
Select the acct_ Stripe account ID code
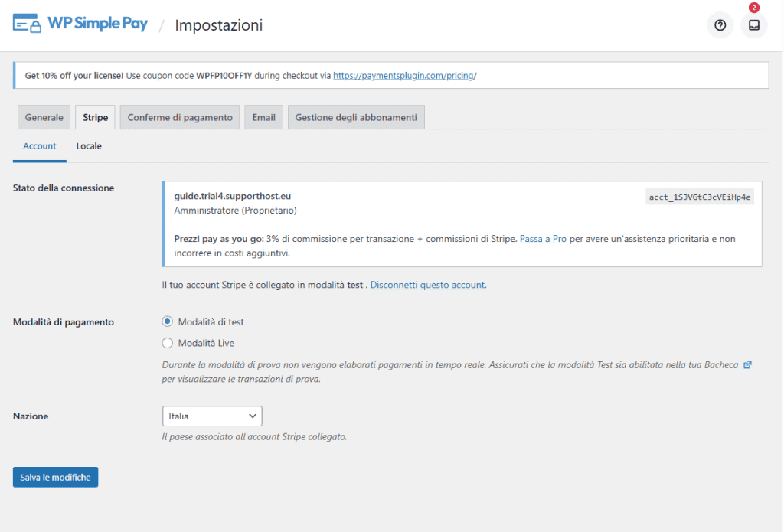699,196
